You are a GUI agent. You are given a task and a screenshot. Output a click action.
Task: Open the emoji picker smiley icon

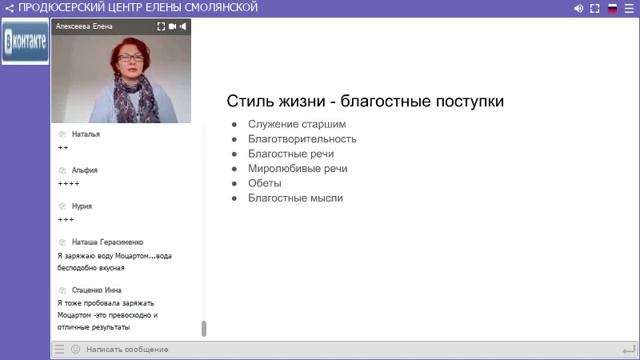coord(76,349)
